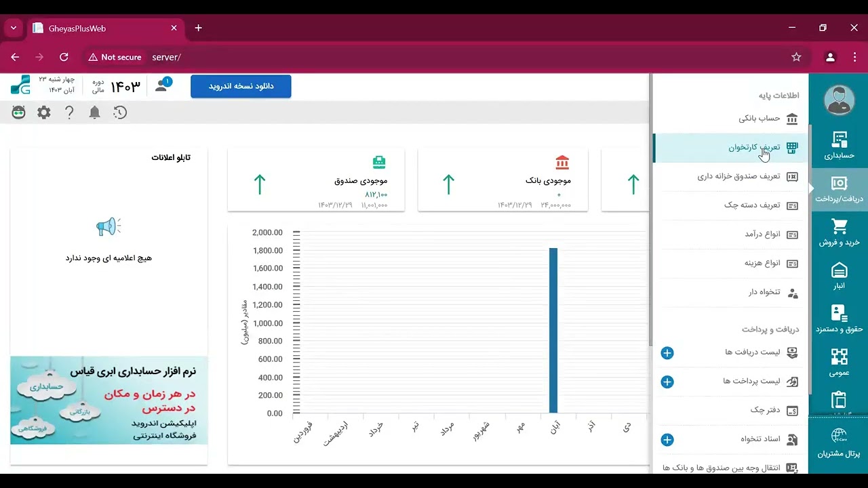Click megaphone icon in تابلو اعلانات
This screenshot has height=488, width=868.
108,227
